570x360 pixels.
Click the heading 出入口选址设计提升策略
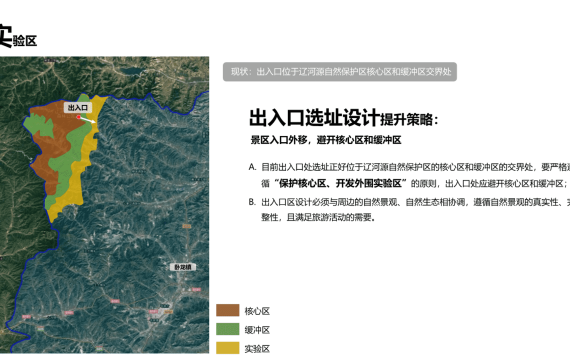coord(344,118)
